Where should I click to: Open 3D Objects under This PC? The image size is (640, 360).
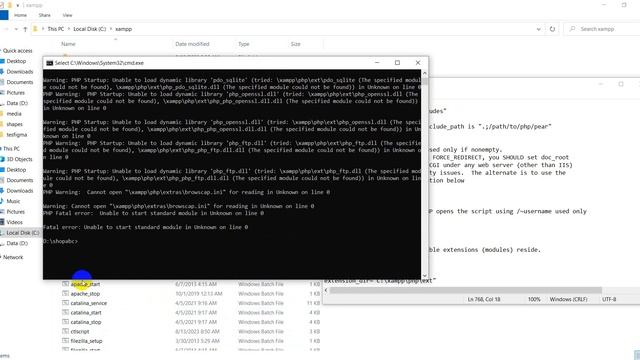pos(20,159)
